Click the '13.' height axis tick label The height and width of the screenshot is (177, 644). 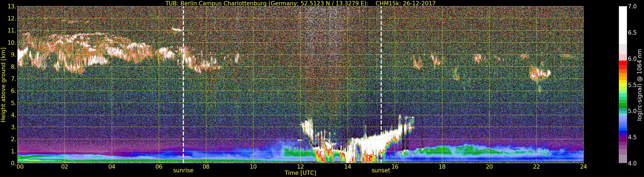pyautogui.click(x=12, y=6)
